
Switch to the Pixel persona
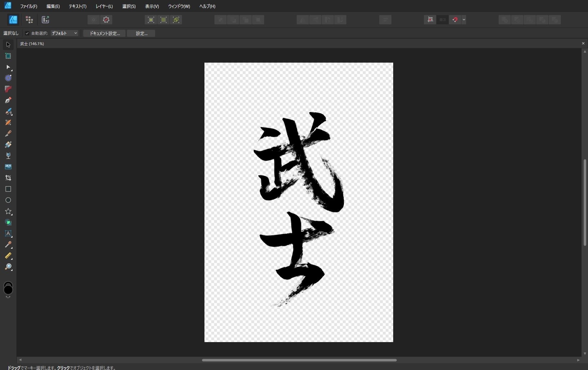[29, 20]
